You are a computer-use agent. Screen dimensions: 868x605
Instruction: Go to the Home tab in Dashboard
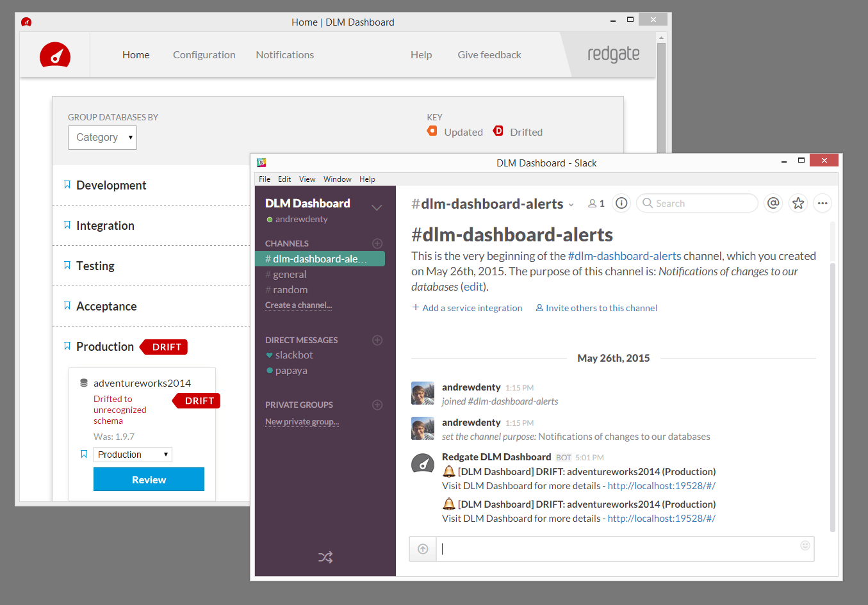tap(136, 55)
